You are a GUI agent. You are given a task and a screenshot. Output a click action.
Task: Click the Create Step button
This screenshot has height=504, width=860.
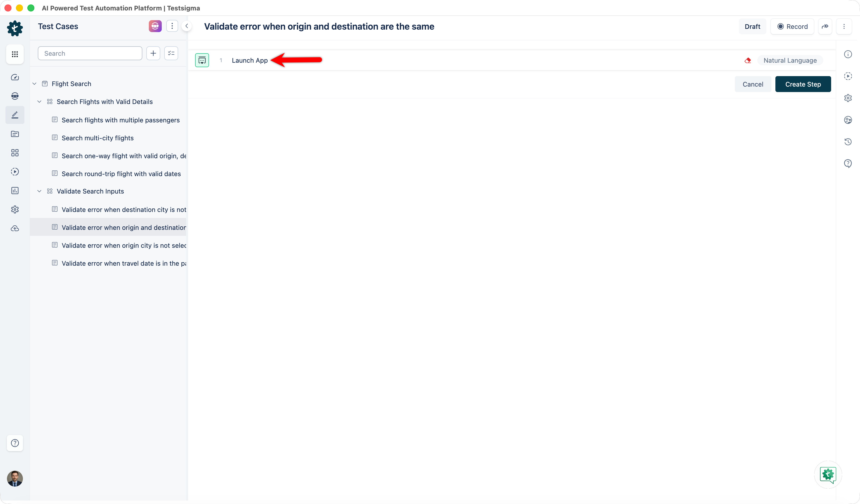point(803,84)
